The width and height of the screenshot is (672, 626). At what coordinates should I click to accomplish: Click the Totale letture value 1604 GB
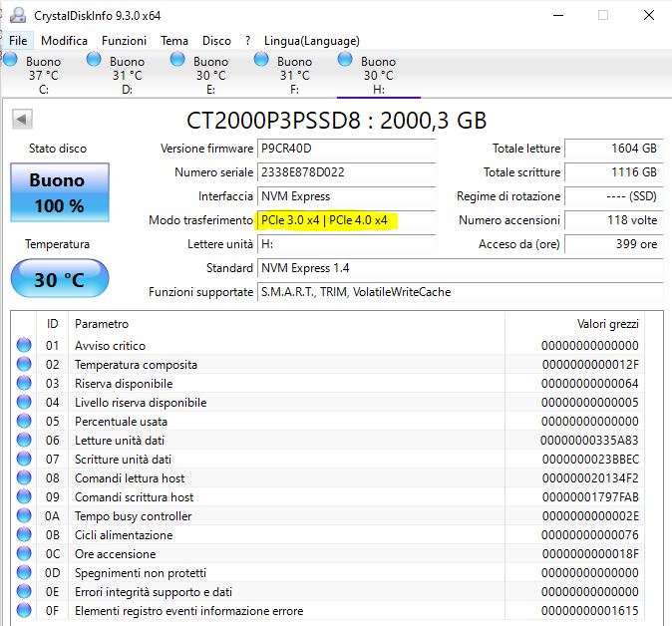(614, 149)
